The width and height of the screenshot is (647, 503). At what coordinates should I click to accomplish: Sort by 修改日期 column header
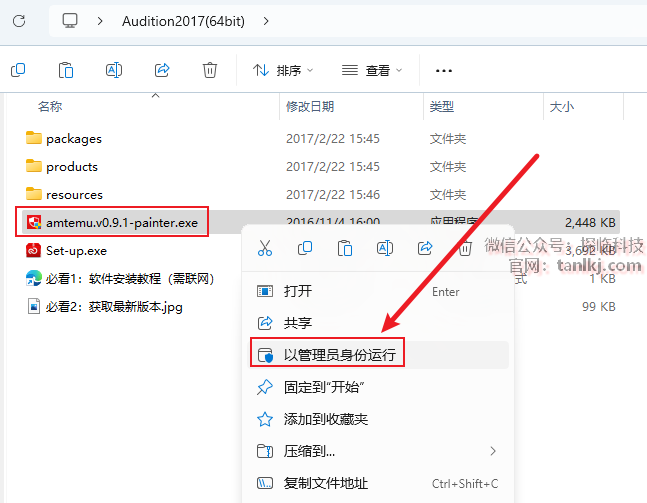click(310, 107)
